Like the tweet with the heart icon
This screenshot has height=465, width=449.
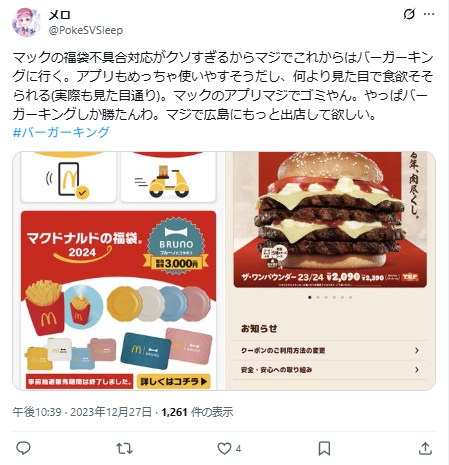(224, 448)
